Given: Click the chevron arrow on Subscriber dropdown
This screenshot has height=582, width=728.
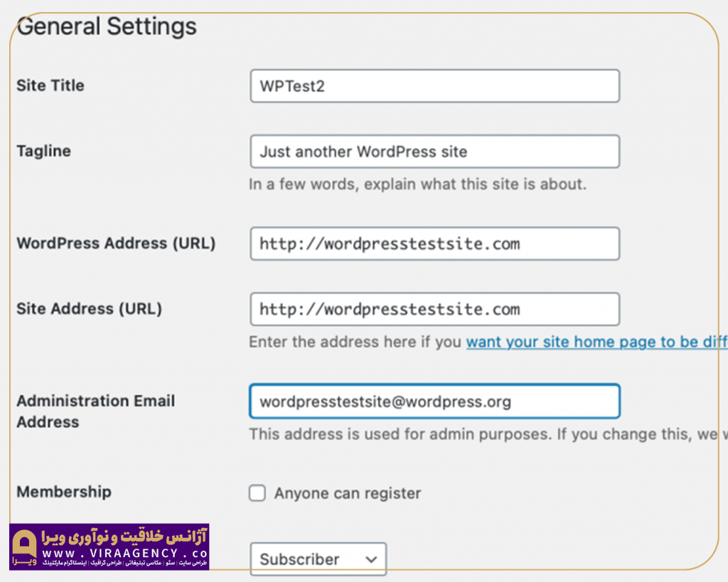Looking at the screenshot, I should (x=371, y=559).
